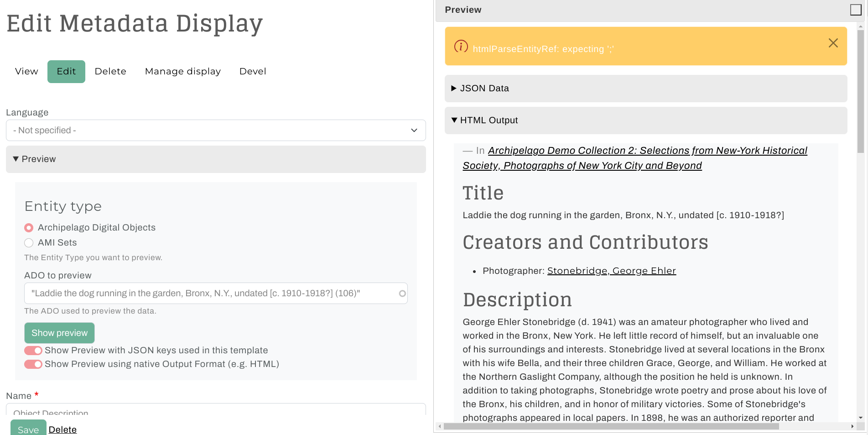This screenshot has height=435, width=868.
Task: Toggle Show Preview with JSON keys switch
Action: click(33, 351)
